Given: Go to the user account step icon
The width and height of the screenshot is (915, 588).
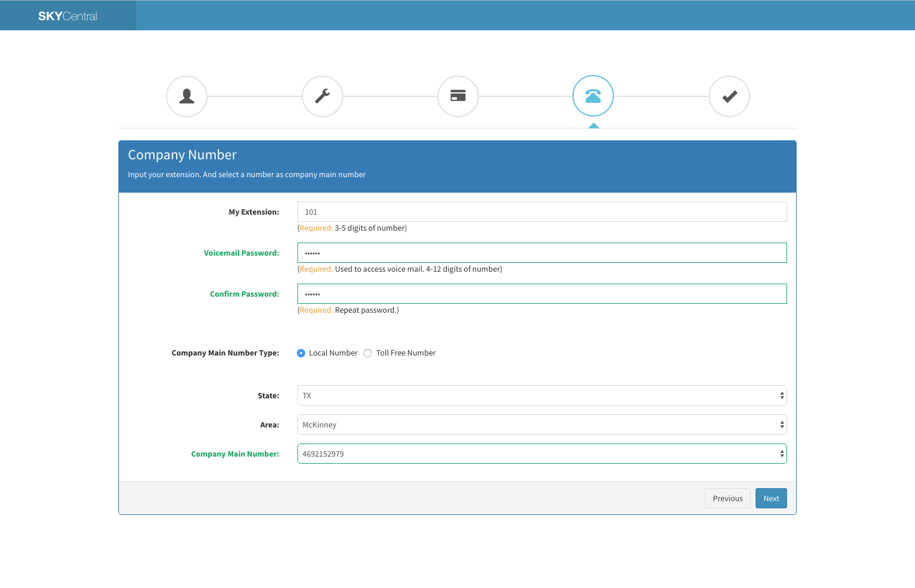Looking at the screenshot, I should pos(187,96).
